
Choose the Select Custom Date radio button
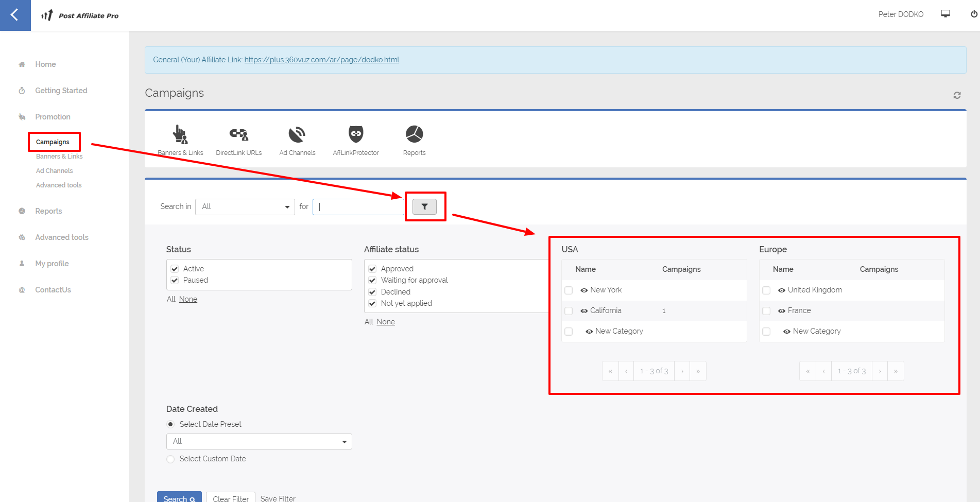(x=170, y=459)
